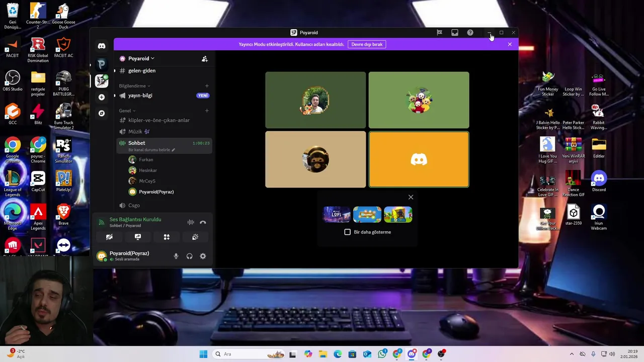The image size is (644, 362).
Task: Open WhatsApp from the taskbar
Action: 382,354
